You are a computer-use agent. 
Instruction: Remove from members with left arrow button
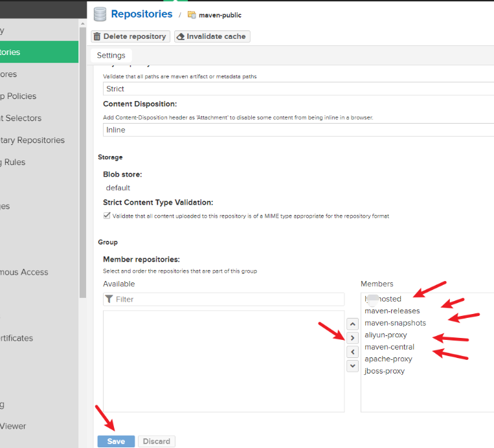click(353, 352)
